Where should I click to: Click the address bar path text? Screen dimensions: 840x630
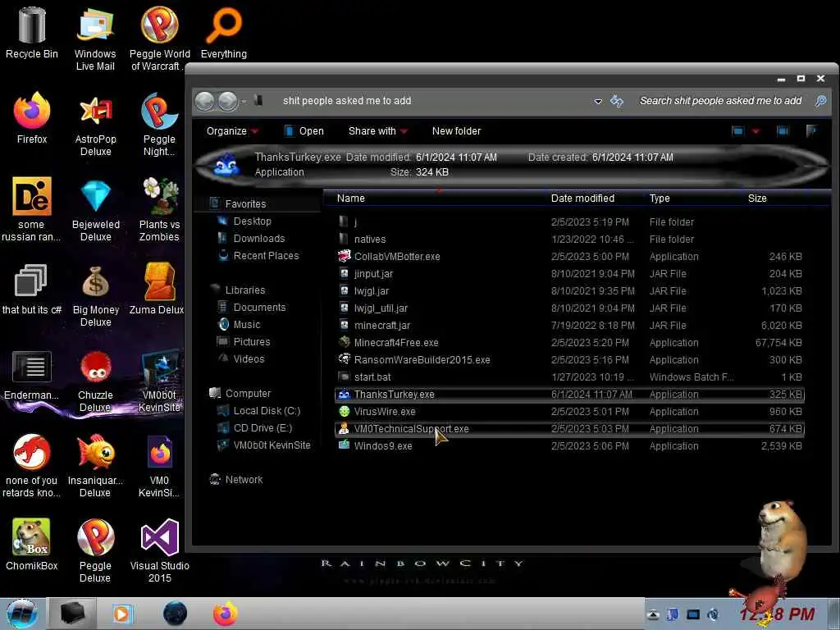(347, 101)
